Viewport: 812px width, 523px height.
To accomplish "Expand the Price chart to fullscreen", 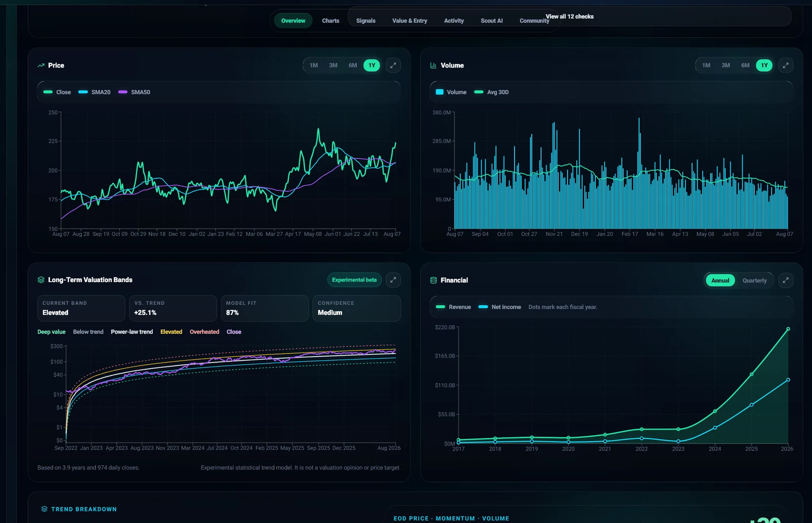I will point(393,65).
